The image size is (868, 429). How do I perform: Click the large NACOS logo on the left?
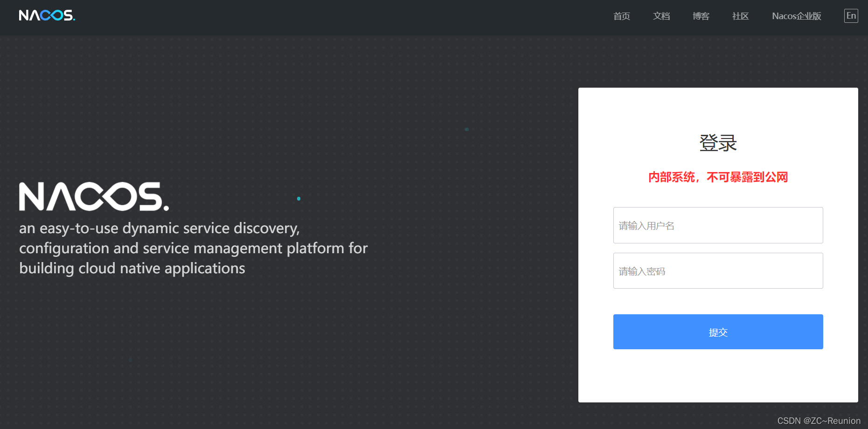pos(94,196)
